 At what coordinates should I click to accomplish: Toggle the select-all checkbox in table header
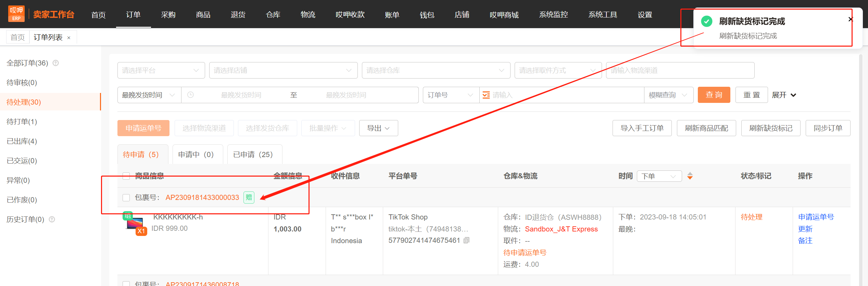[126, 176]
